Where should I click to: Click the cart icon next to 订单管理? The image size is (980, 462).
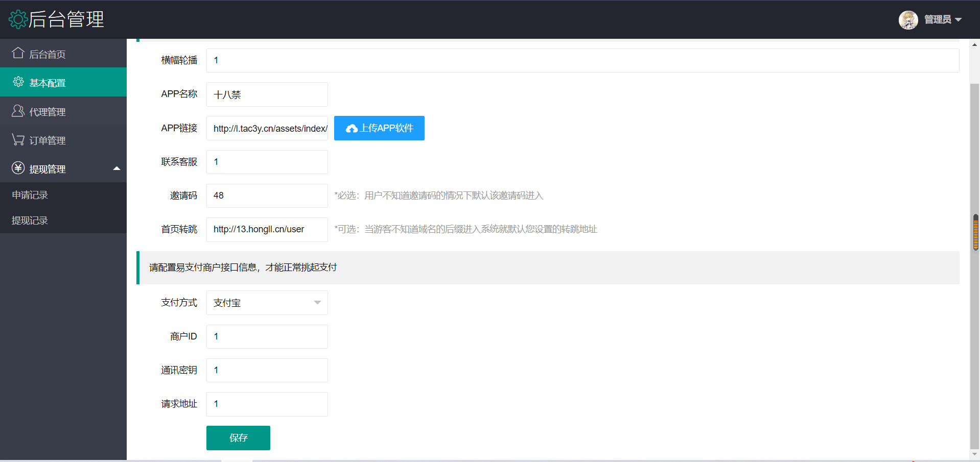click(18, 139)
